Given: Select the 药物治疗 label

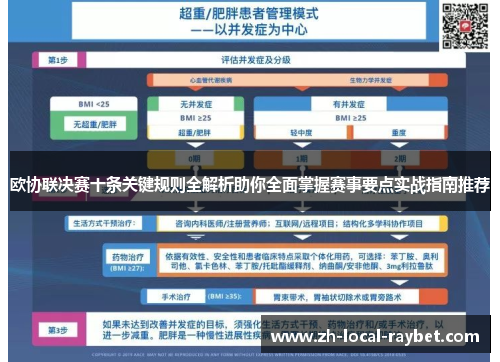Looking at the screenshot, I should coord(128,257).
